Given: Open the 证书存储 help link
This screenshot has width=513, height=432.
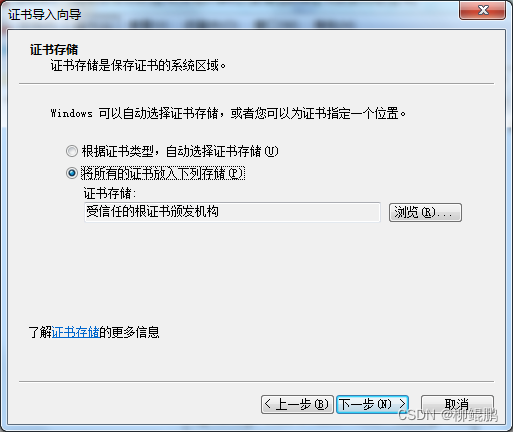Looking at the screenshot, I should tap(76, 332).
